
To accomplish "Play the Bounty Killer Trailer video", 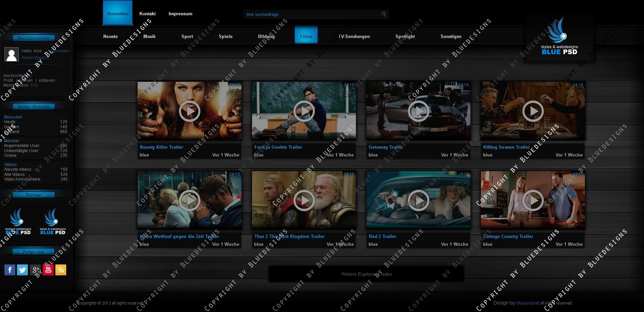I will coord(190,111).
